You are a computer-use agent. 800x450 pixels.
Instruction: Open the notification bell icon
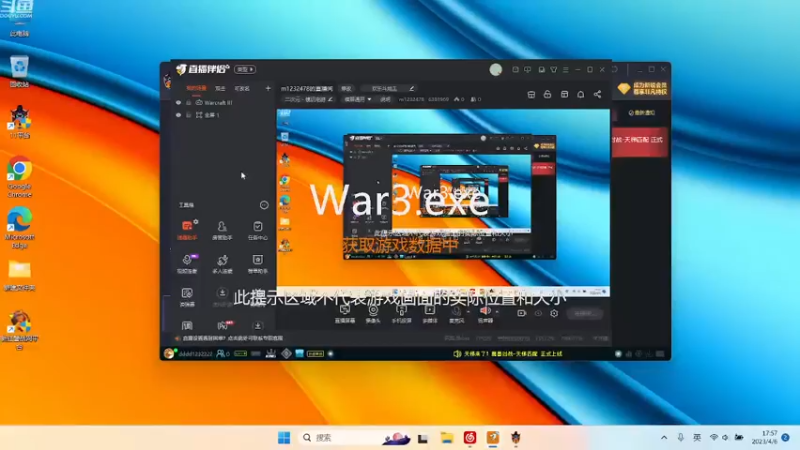(581, 94)
